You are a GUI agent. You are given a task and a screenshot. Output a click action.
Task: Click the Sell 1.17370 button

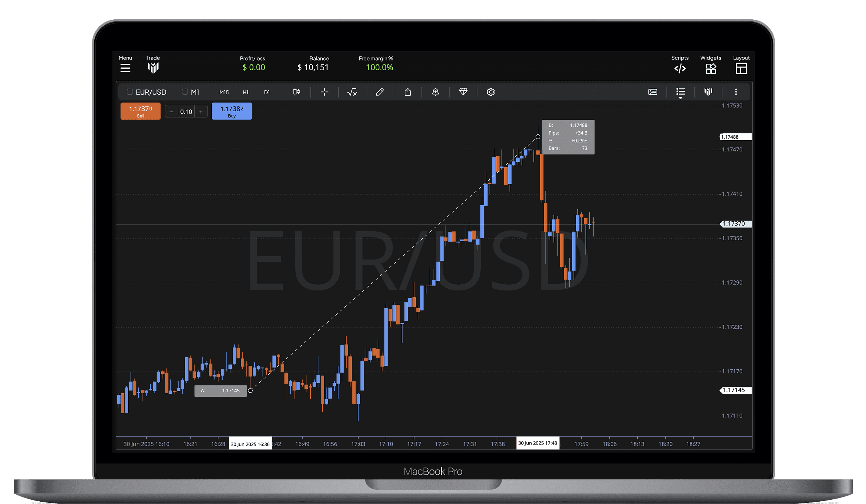tap(140, 111)
